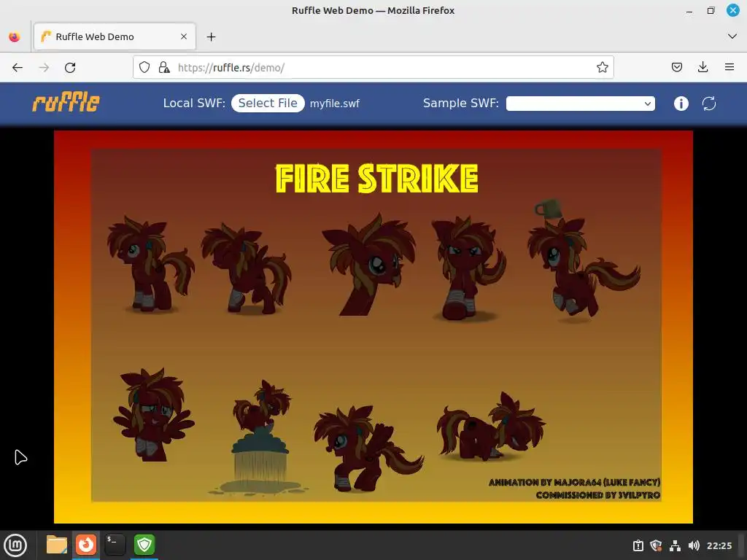Click the animation by Majora64 credit
Image resolution: width=747 pixels, height=560 pixels.
(x=574, y=483)
